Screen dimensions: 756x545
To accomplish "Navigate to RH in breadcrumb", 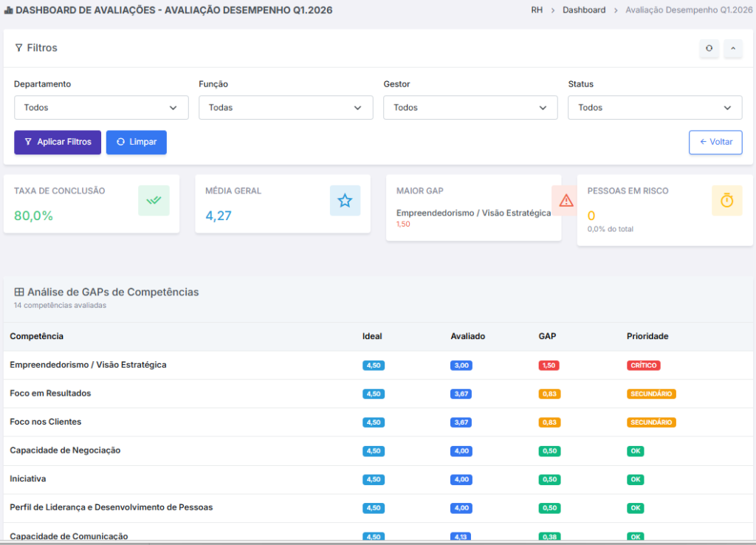I will [537, 10].
